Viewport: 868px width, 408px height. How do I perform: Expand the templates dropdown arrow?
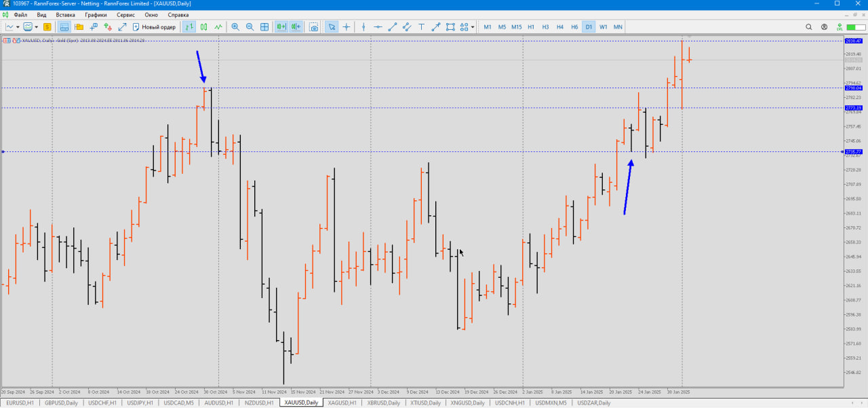pos(37,27)
